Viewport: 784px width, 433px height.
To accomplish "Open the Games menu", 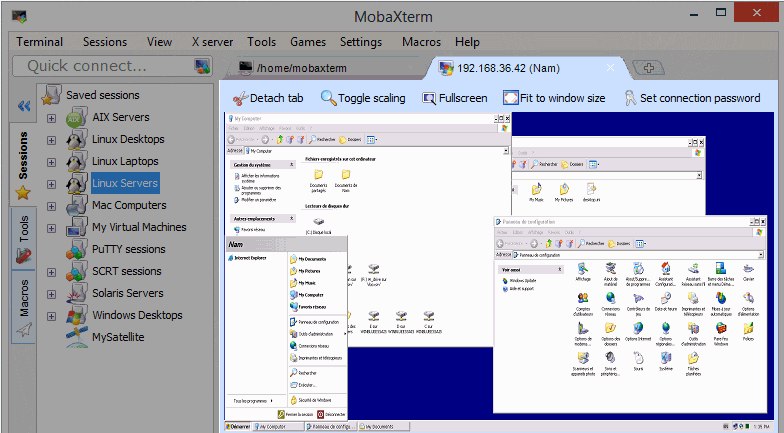I will pyautogui.click(x=308, y=42).
